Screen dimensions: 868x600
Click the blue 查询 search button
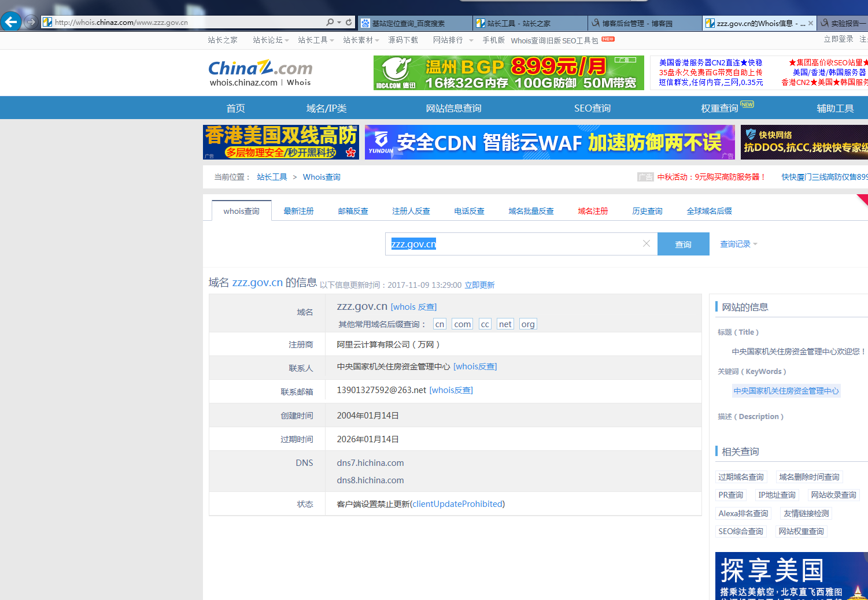pos(684,244)
